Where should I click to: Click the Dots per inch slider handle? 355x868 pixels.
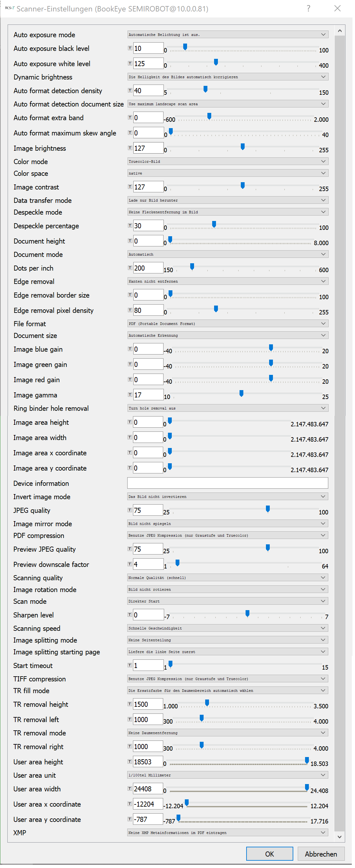click(192, 266)
